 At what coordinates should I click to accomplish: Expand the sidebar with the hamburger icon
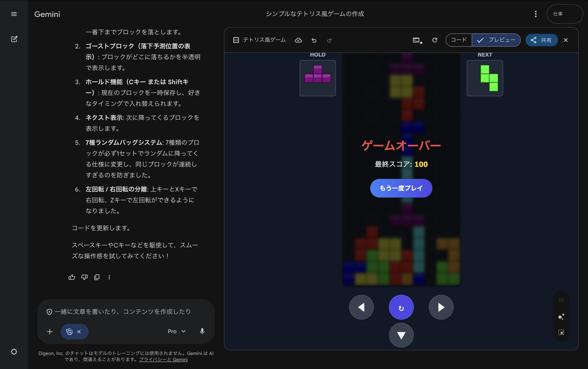(14, 14)
